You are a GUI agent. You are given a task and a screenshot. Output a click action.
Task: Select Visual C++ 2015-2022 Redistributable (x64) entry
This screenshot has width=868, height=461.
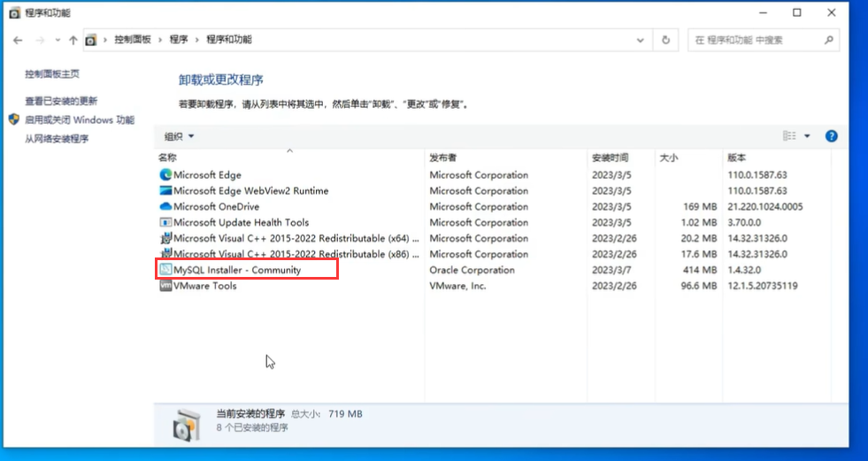click(x=296, y=239)
